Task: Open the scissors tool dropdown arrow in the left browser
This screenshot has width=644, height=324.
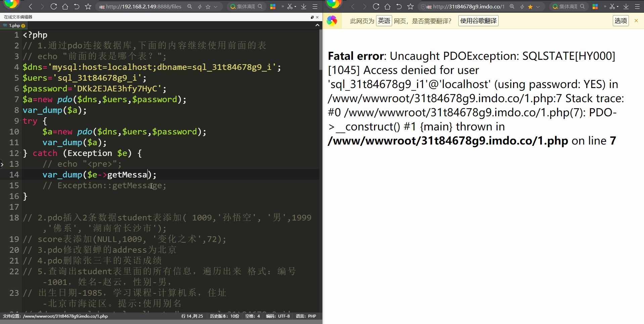Action: [295, 7]
